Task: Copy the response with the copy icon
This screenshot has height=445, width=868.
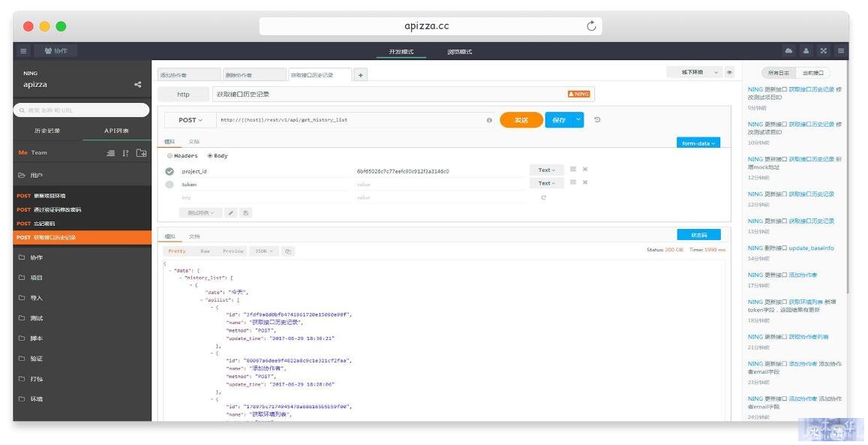Action: 288,251
